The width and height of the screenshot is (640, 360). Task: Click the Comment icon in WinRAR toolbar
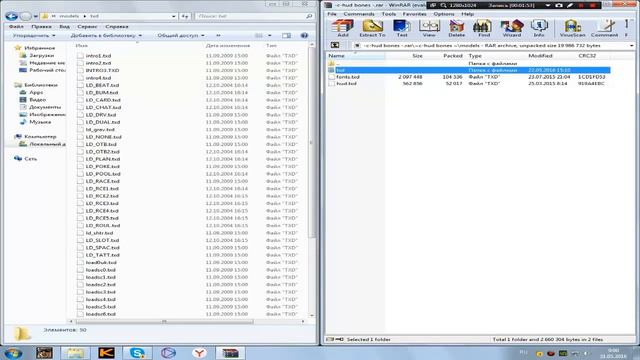604,28
